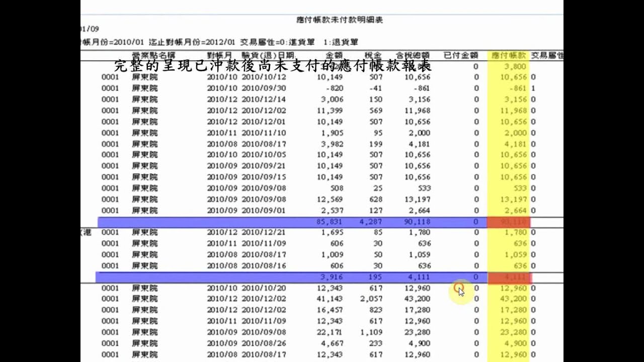Click the amount 1,905
The height and width of the screenshot is (362, 644).
click(332, 133)
